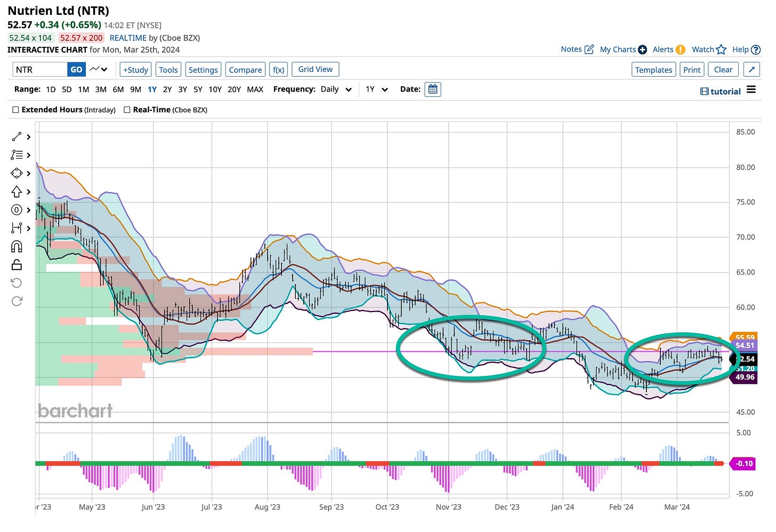Open the +Study button
The height and width of the screenshot is (532, 776).
(135, 70)
